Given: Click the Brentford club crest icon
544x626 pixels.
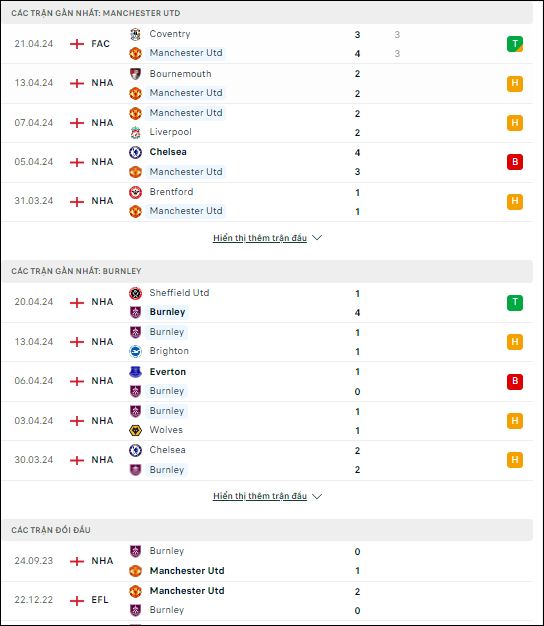Looking at the screenshot, I should coord(135,192).
